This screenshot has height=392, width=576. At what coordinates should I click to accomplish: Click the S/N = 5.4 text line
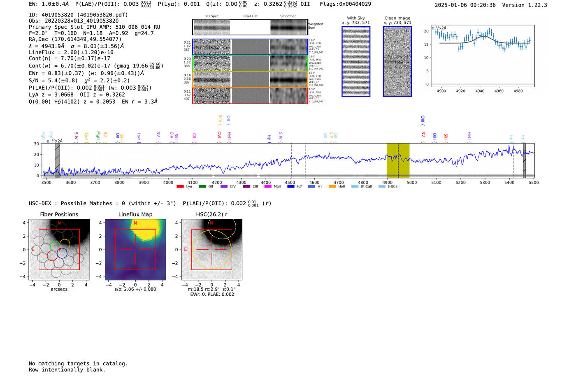[x=79, y=81]
